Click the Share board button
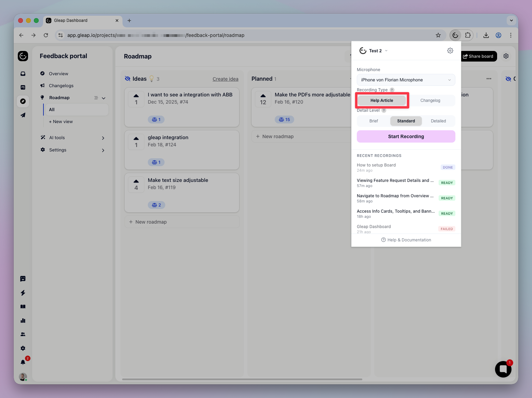Viewport: 532px width, 398px height. tap(478, 56)
